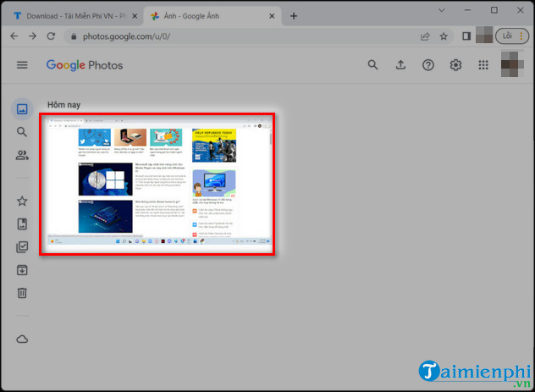This screenshot has width=535, height=392.
Task: Open the help question mark icon
Action: click(x=427, y=65)
